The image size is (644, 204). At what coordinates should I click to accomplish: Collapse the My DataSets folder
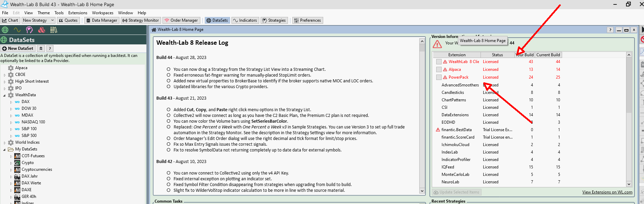5,149
